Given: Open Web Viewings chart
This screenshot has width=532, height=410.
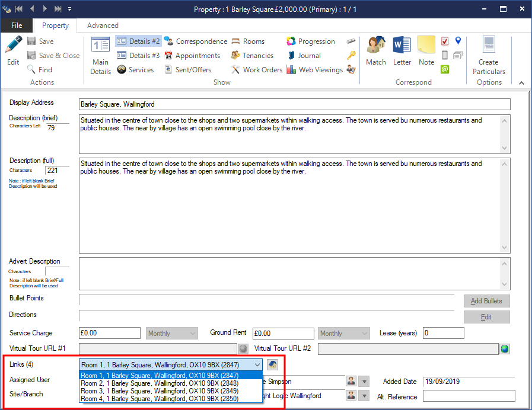Looking at the screenshot, I should 315,70.
